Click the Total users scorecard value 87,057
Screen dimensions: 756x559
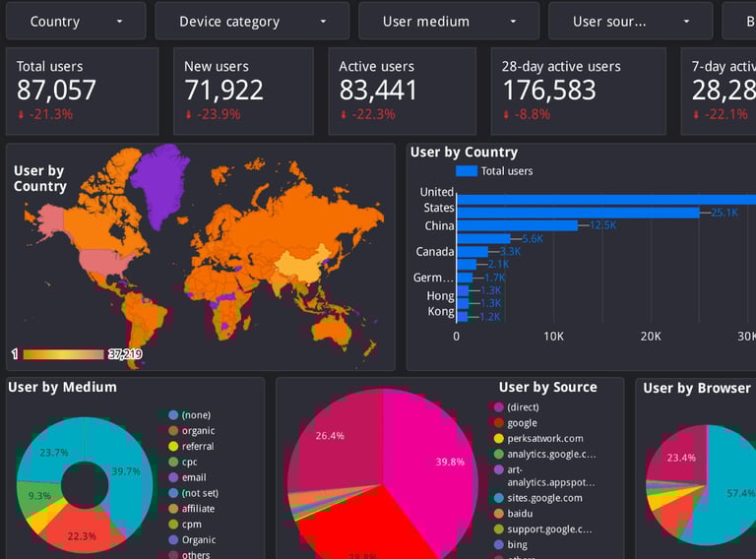[x=56, y=91]
